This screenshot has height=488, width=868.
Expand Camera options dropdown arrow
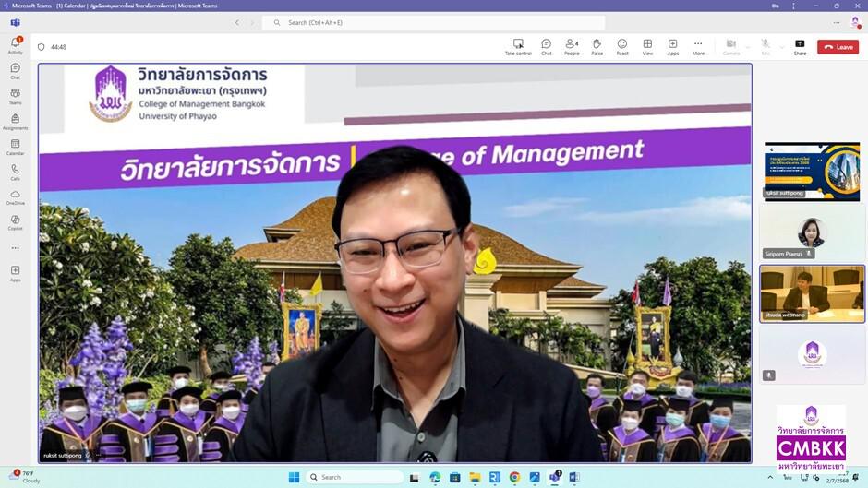tap(748, 47)
